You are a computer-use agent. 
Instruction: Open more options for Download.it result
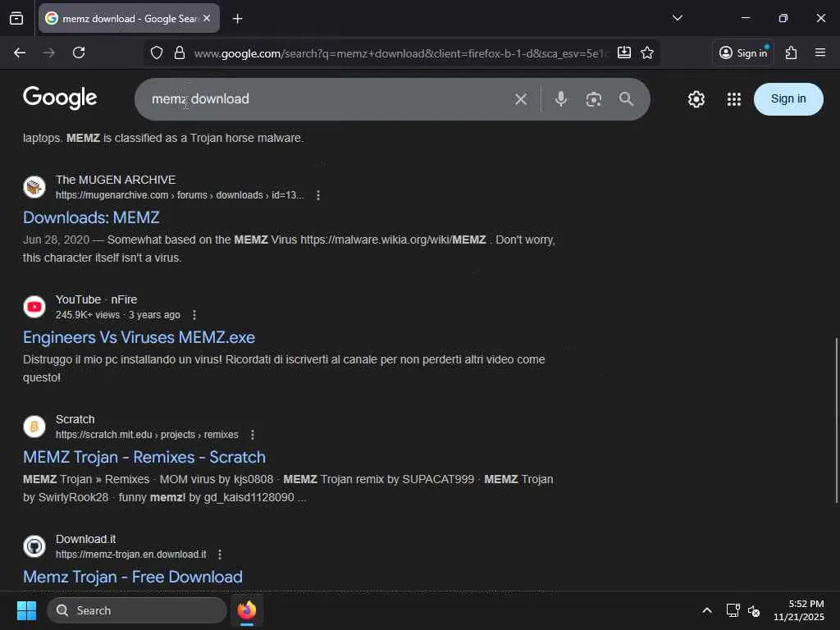click(220, 555)
